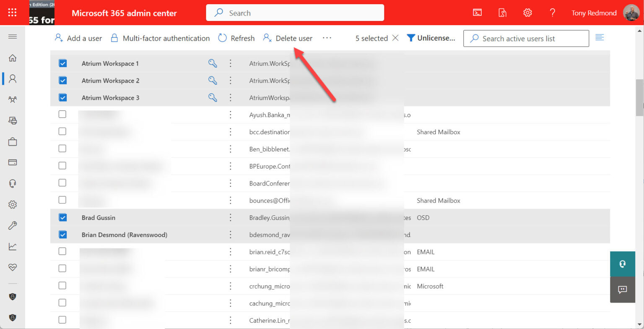Image resolution: width=644 pixels, height=329 pixels.
Task: Uncheck Atrium Workspace 2's checkbox
Action: pyautogui.click(x=62, y=80)
